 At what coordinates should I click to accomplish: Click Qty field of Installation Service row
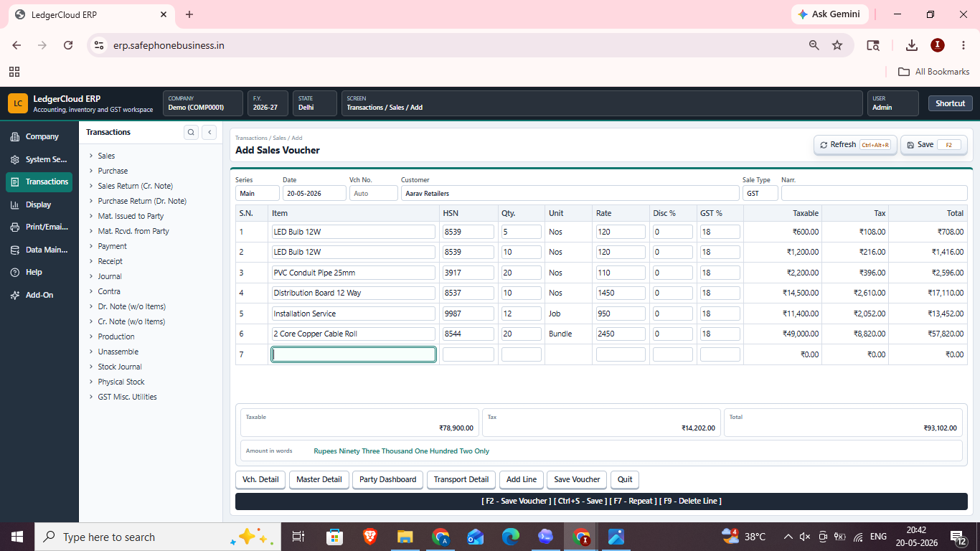coord(522,314)
